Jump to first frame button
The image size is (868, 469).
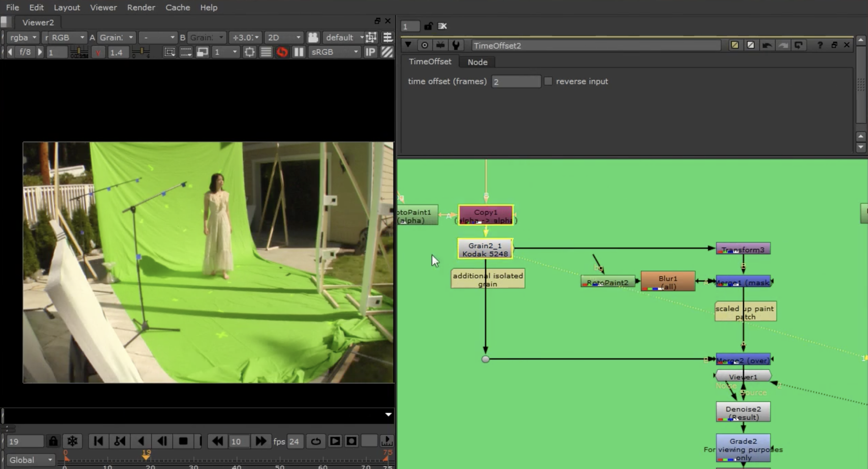pos(98,441)
